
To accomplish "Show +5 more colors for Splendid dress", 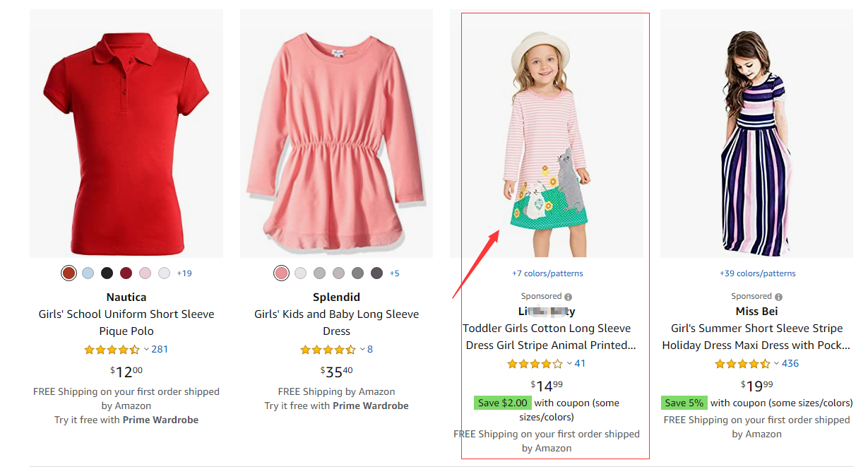I will point(394,273).
